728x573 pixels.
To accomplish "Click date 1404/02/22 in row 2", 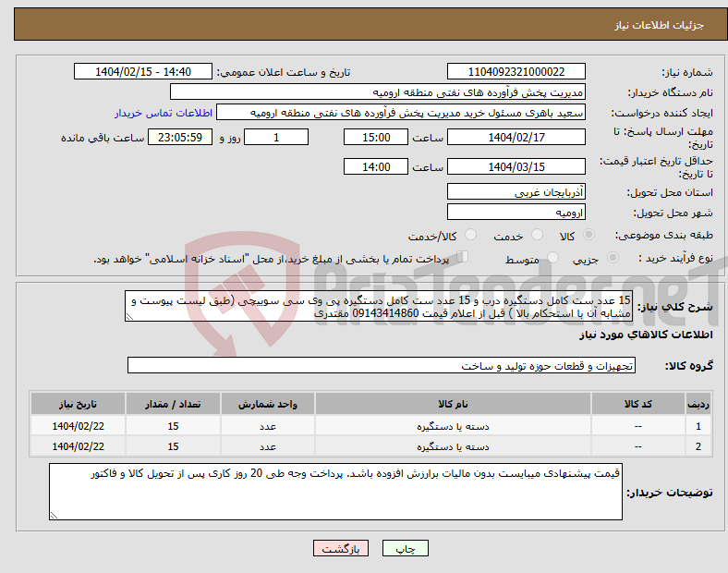I will click(78, 446).
